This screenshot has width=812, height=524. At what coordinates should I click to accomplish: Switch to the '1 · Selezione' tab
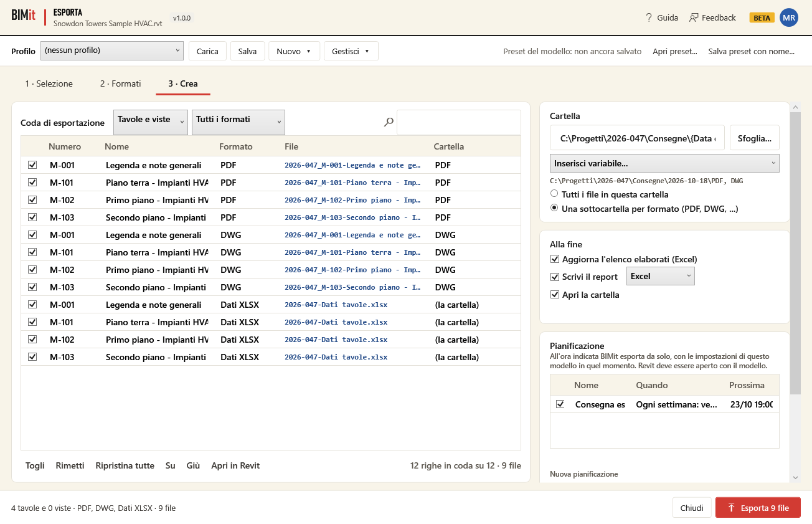[49, 83]
